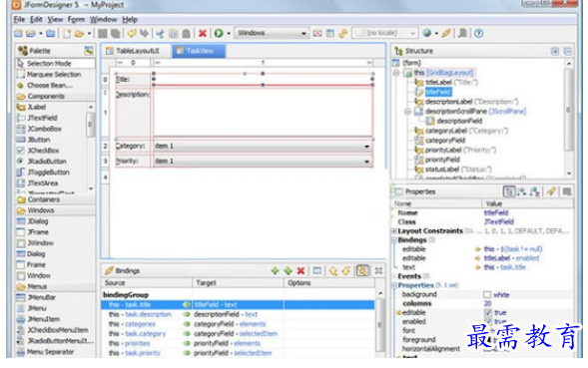Open the File menu
The height and width of the screenshot is (368, 588).
point(19,20)
